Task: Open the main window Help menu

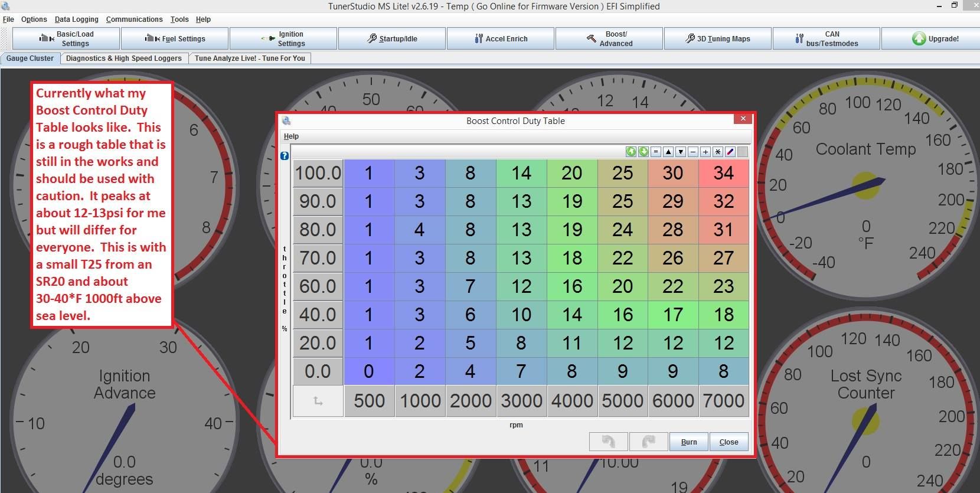Action: tap(203, 19)
